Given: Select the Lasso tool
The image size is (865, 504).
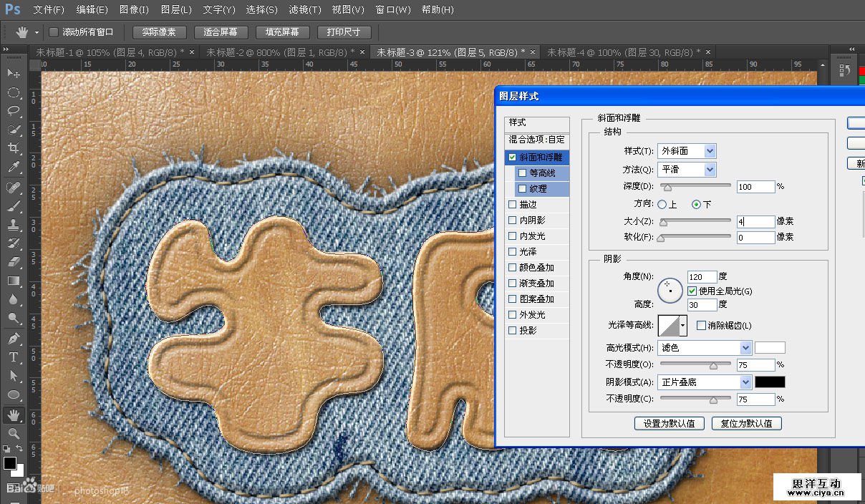Looking at the screenshot, I should pyautogui.click(x=13, y=111).
